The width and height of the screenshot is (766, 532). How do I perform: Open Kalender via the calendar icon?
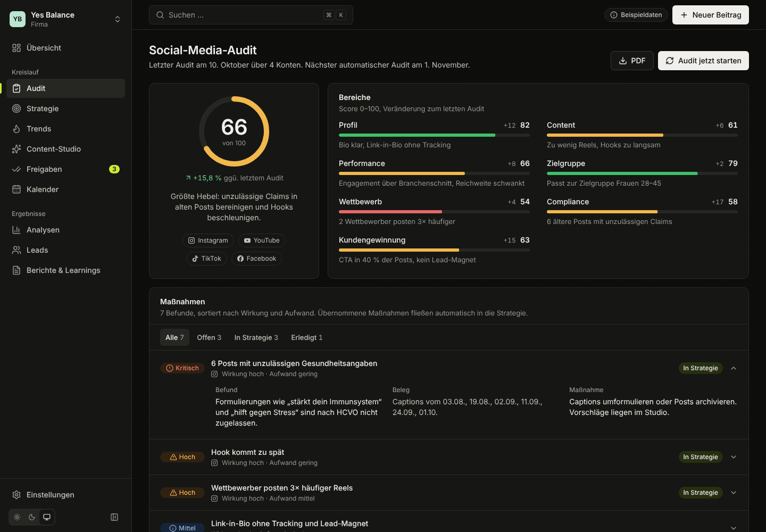click(16, 189)
